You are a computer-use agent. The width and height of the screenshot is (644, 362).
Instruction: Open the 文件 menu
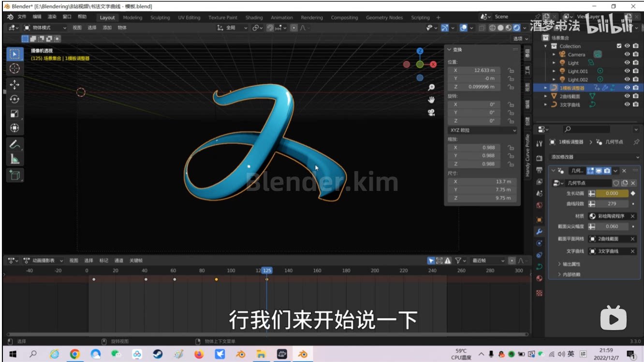coord(22,17)
